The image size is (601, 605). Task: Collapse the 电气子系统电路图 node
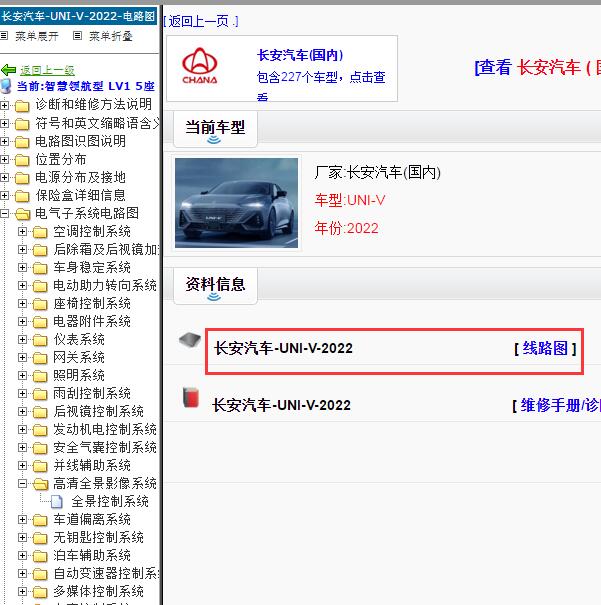point(4,213)
